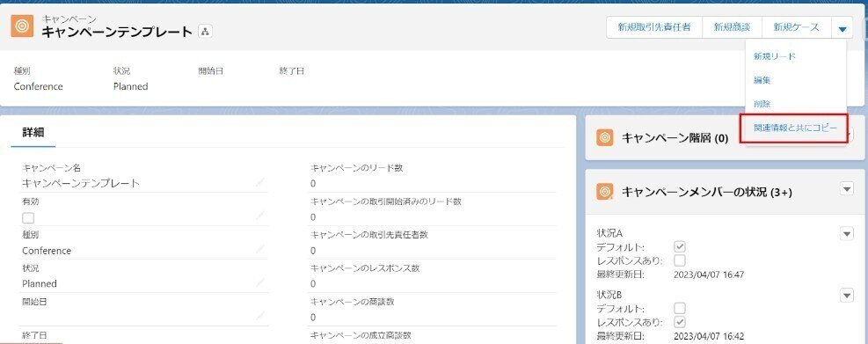Click the pencil icon for 状況 Planned
This screenshot has height=344, width=868.
(x=260, y=282)
